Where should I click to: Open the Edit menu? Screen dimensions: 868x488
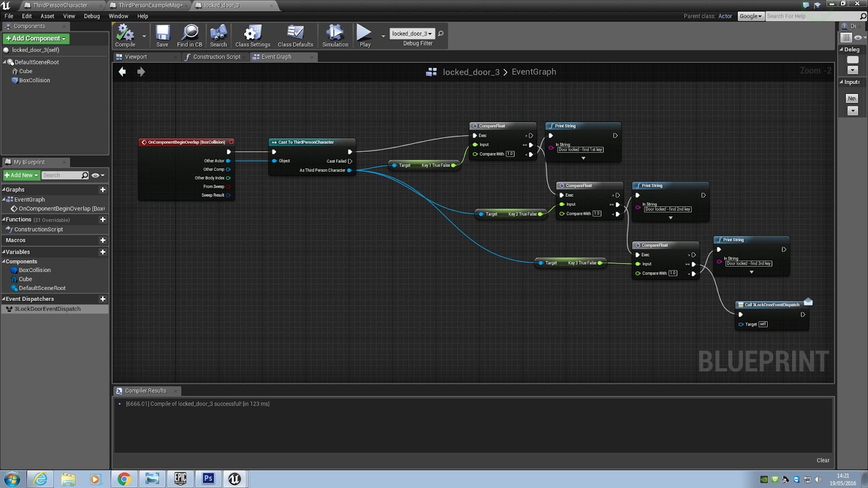[27, 16]
